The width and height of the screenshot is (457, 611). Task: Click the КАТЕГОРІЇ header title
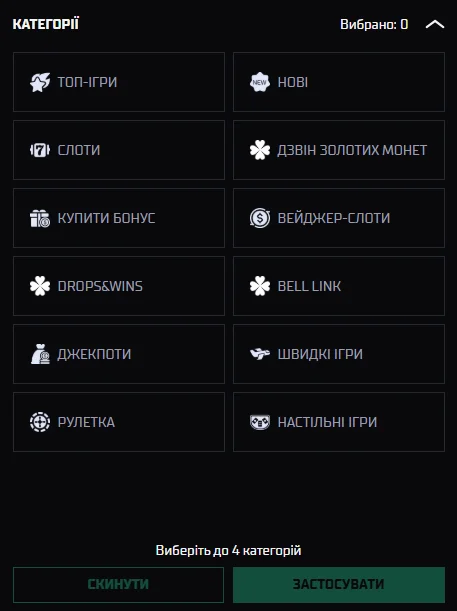(46, 24)
